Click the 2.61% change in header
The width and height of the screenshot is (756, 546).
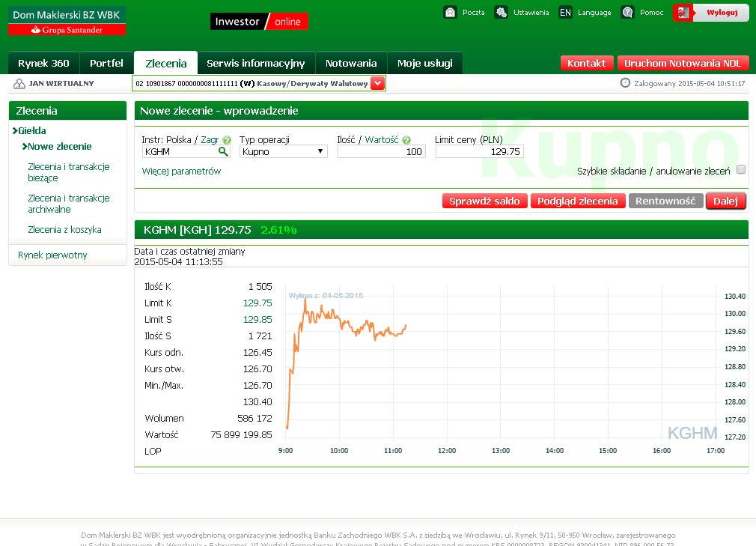pos(278,230)
